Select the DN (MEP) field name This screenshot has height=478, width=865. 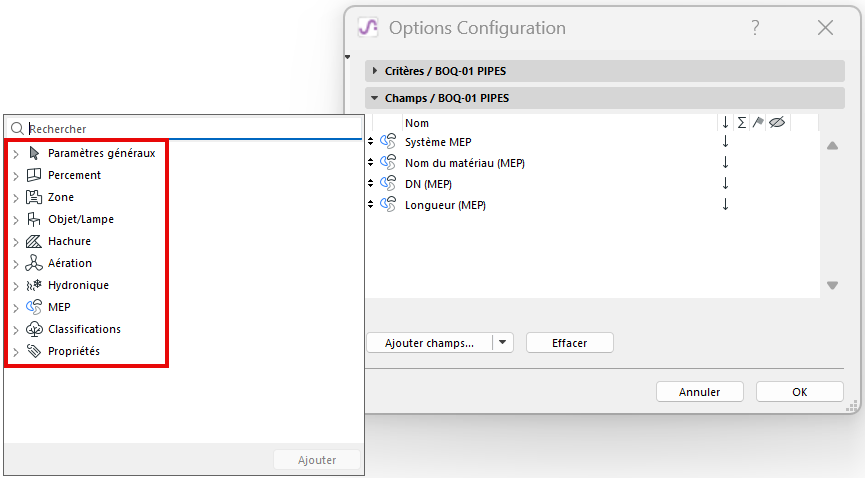[x=428, y=184]
